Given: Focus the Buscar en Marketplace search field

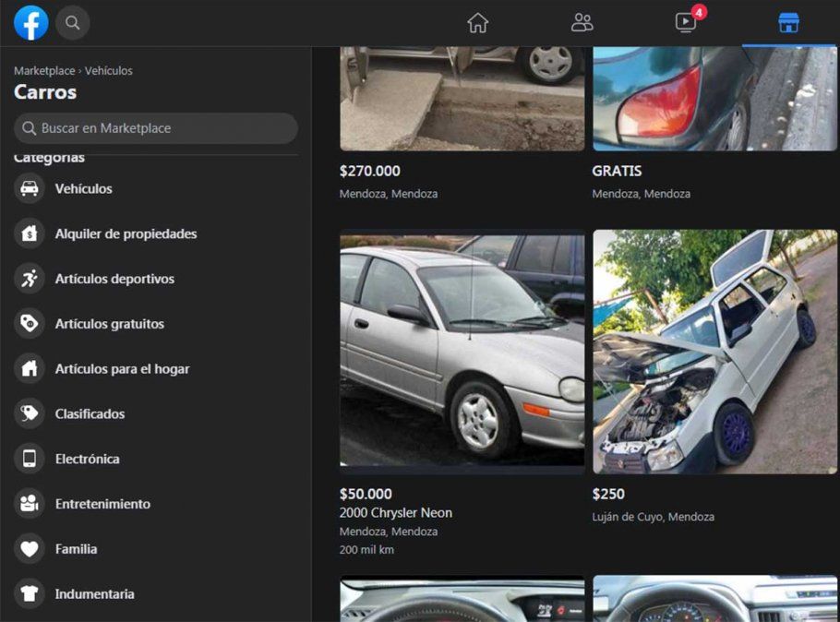Looking at the screenshot, I should [x=157, y=128].
